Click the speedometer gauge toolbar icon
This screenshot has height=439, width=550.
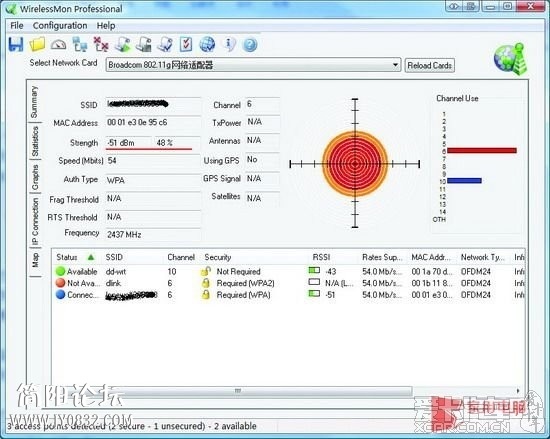59,45
